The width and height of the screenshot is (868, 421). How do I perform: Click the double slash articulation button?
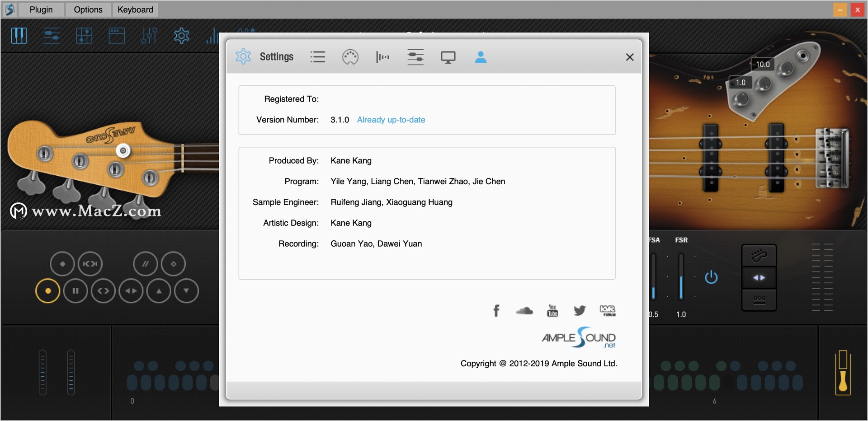tap(146, 264)
